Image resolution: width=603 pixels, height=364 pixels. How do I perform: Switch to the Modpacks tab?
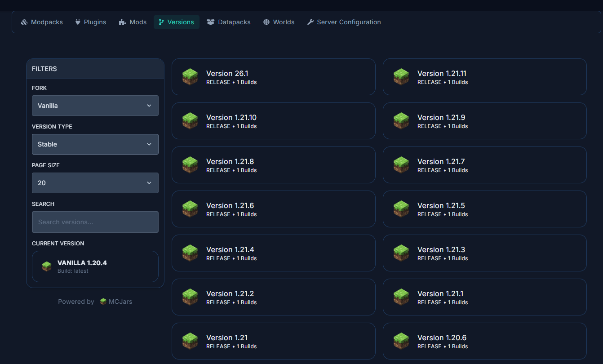tap(42, 22)
